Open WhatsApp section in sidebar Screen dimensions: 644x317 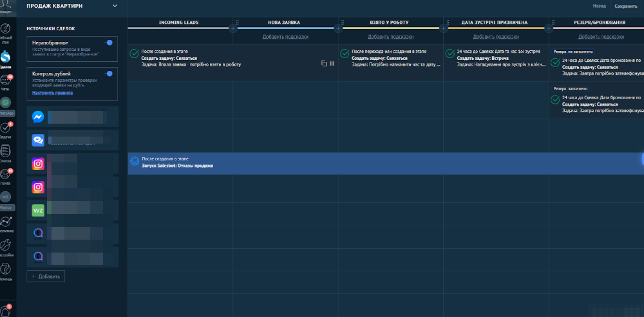6,106
